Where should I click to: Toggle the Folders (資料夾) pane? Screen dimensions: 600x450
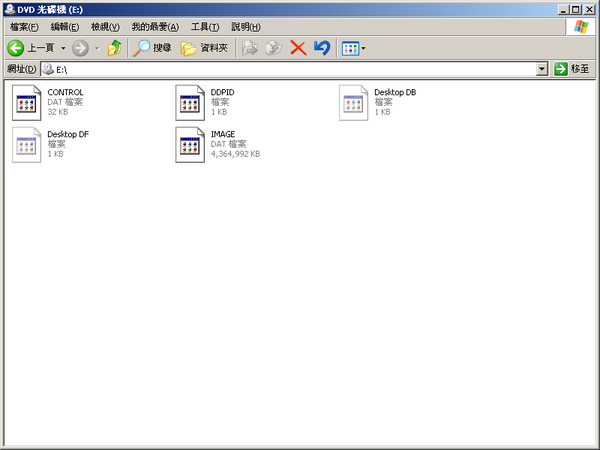[x=204, y=48]
